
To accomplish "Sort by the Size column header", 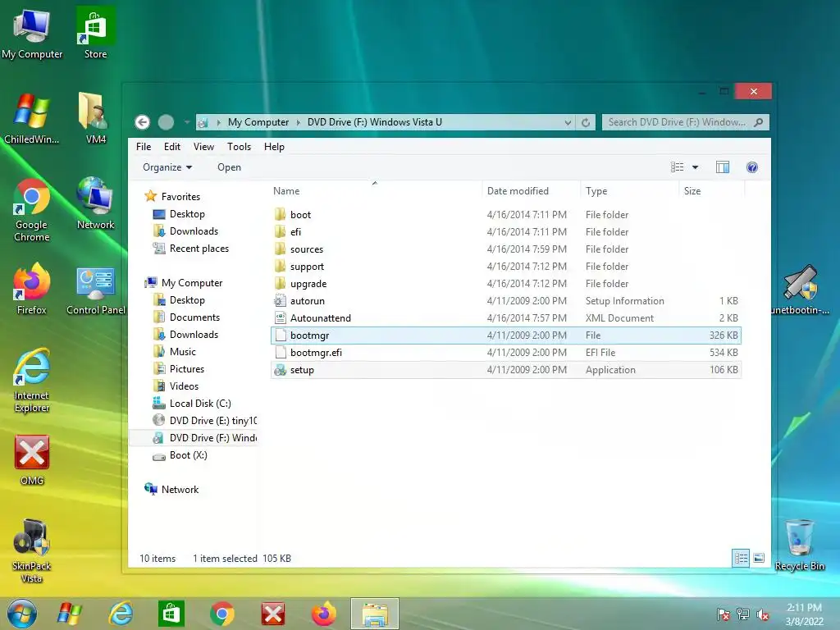I will (711, 190).
